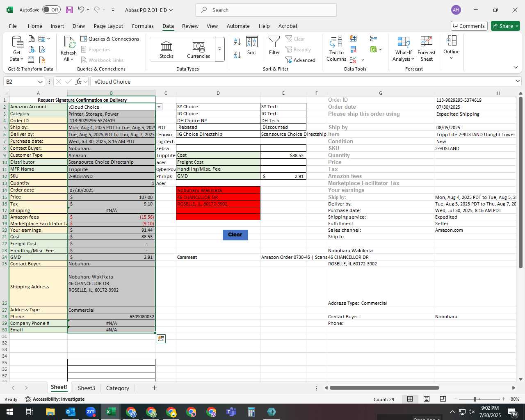Open Data Validation dropdown arrow
525x420 pixels.
[363, 60]
